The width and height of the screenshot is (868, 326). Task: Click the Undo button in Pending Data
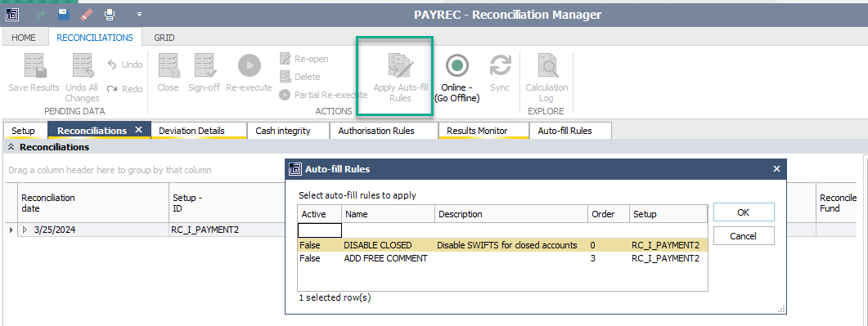124,65
